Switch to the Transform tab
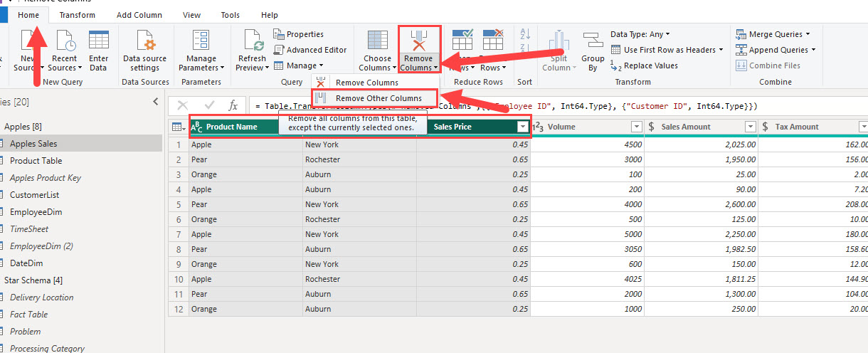The height and width of the screenshot is (353, 868). (x=77, y=15)
